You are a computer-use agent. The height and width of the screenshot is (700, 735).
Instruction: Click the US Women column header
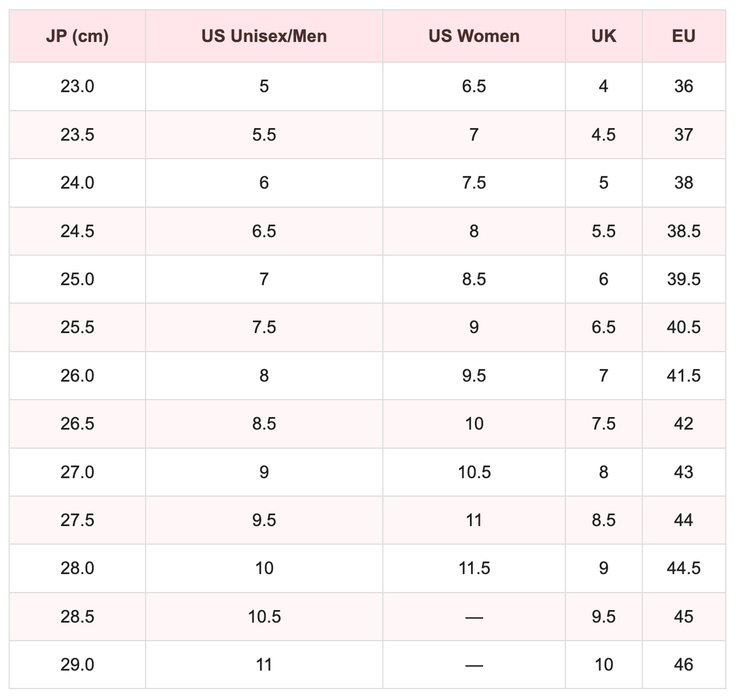point(474,36)
